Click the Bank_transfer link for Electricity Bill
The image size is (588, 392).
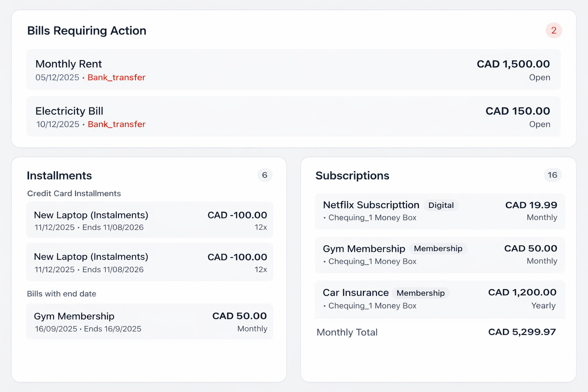116,124
